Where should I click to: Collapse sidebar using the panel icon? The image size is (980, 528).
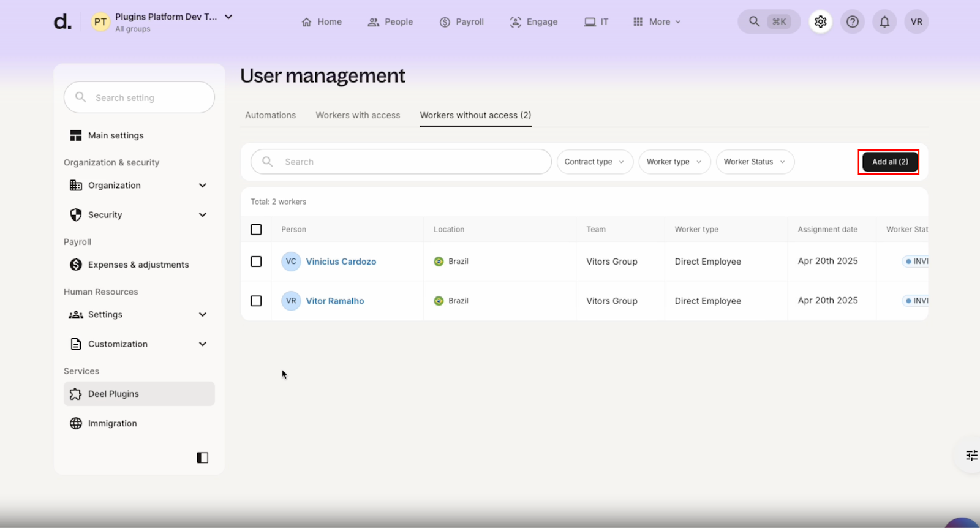tap(202, 458)
